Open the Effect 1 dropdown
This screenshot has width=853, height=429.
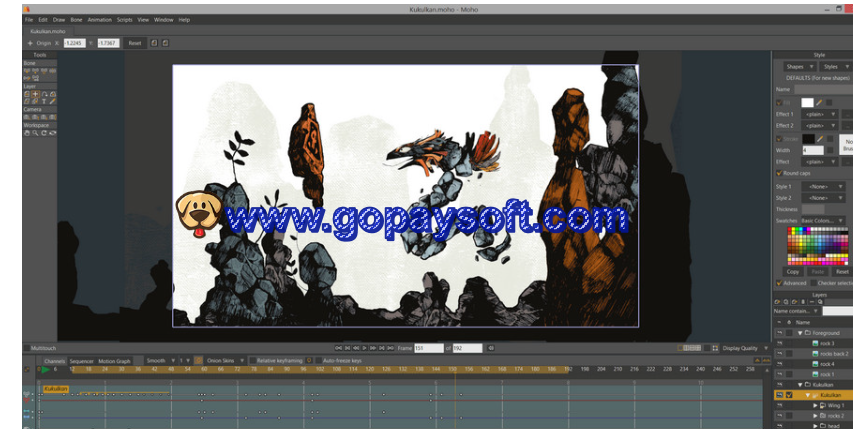point(819,114)
